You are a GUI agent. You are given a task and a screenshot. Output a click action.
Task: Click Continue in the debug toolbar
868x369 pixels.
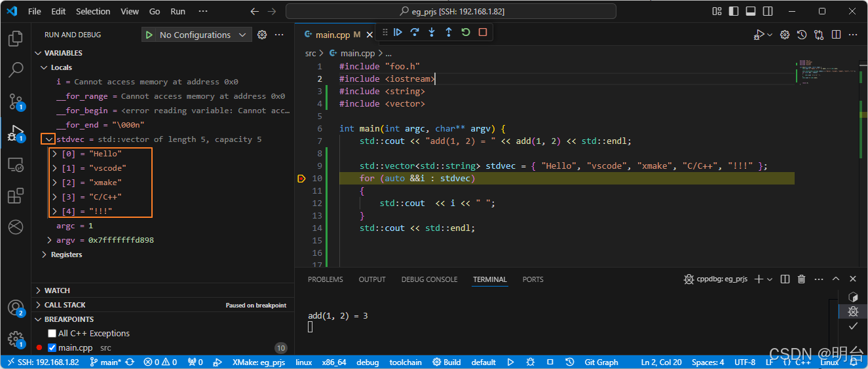[x=398, y=32]
